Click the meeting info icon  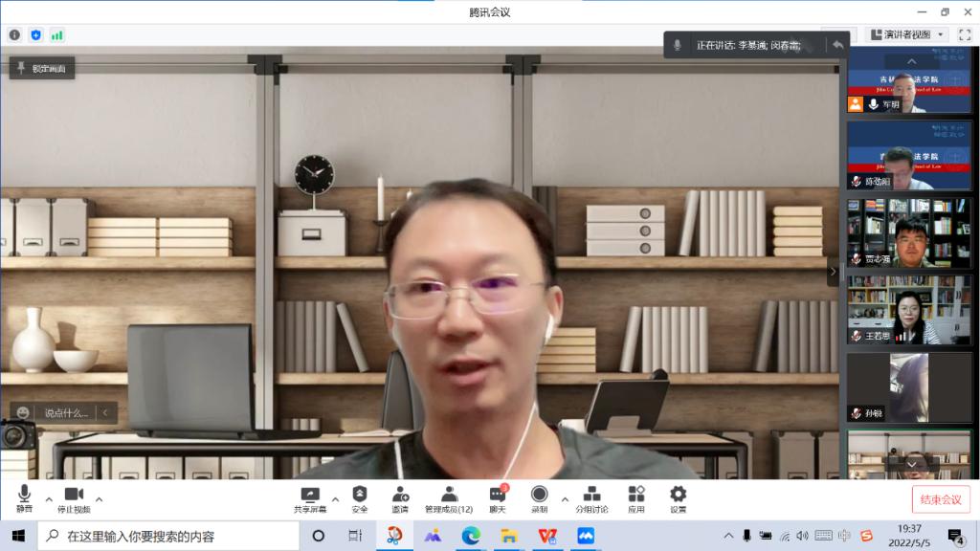pyautogui.click(x=14, y=35)
